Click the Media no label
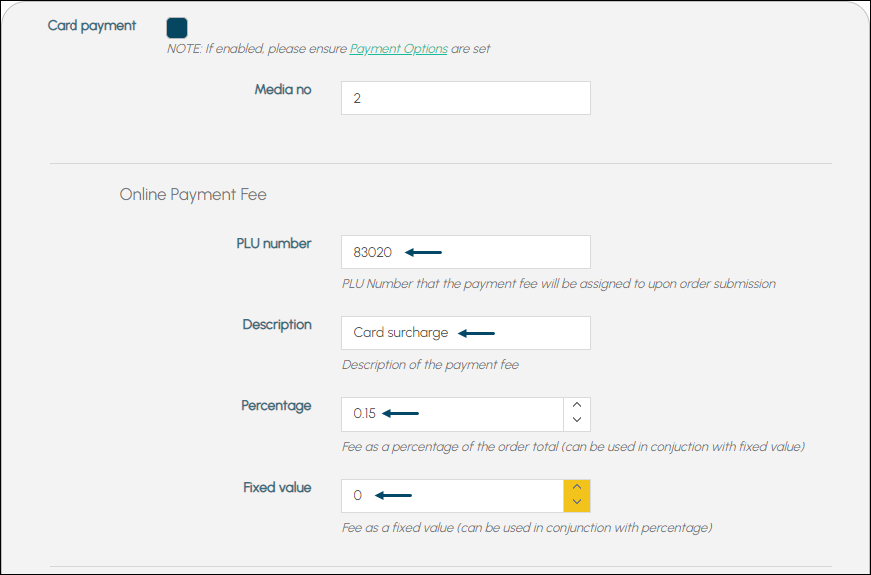The height and width of the screenshot is (575, 871). (x=283, y=89)
